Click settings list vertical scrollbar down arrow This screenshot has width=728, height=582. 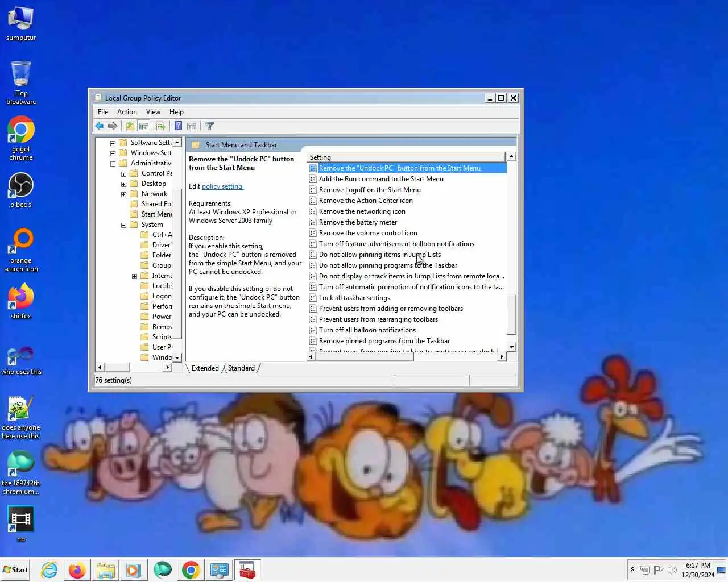point(511,347)
